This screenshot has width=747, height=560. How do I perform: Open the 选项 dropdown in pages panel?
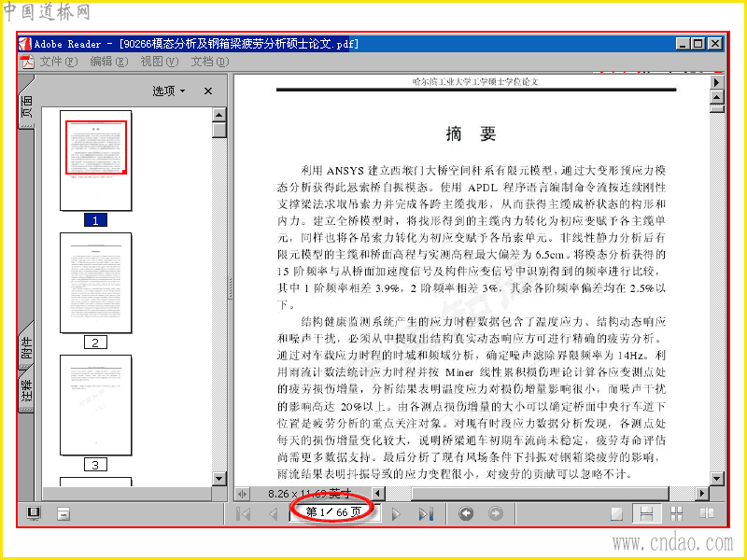[x=169, y=91]
